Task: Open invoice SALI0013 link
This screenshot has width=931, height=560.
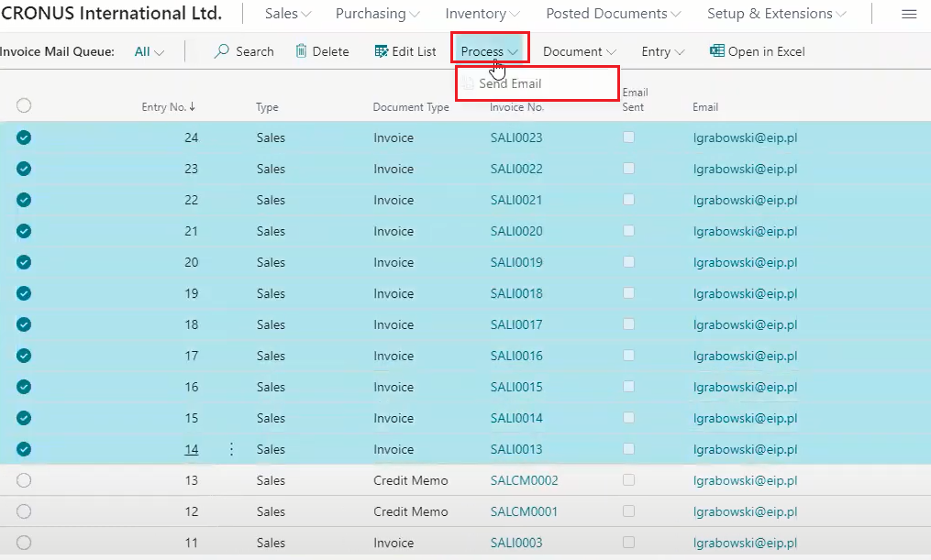Action: click(x=516, y=450)
